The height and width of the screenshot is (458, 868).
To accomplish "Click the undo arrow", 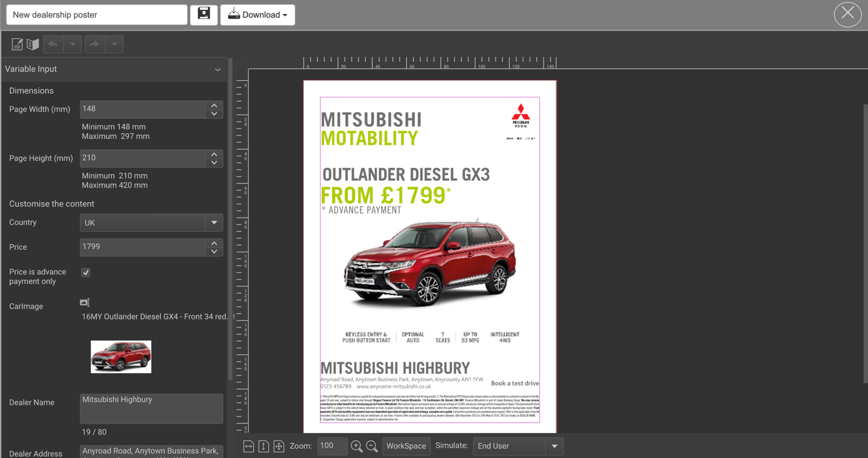I will 53,44.
